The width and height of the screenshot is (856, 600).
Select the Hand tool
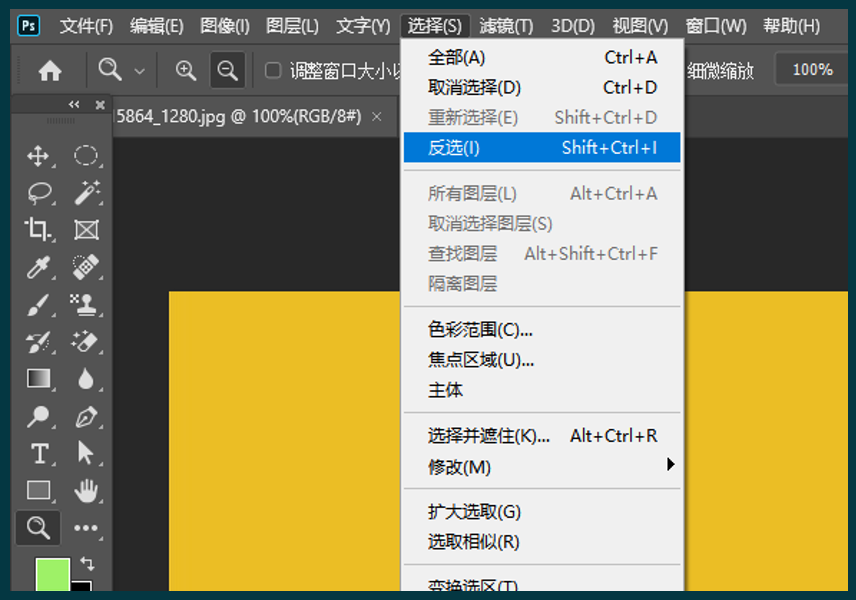[x=86, y=490]
